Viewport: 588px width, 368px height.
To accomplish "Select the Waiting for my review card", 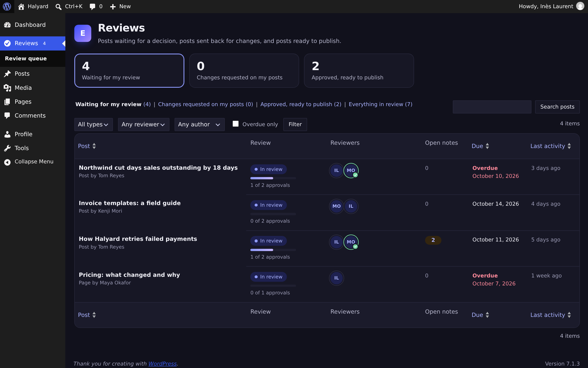I will click(129, 71).
